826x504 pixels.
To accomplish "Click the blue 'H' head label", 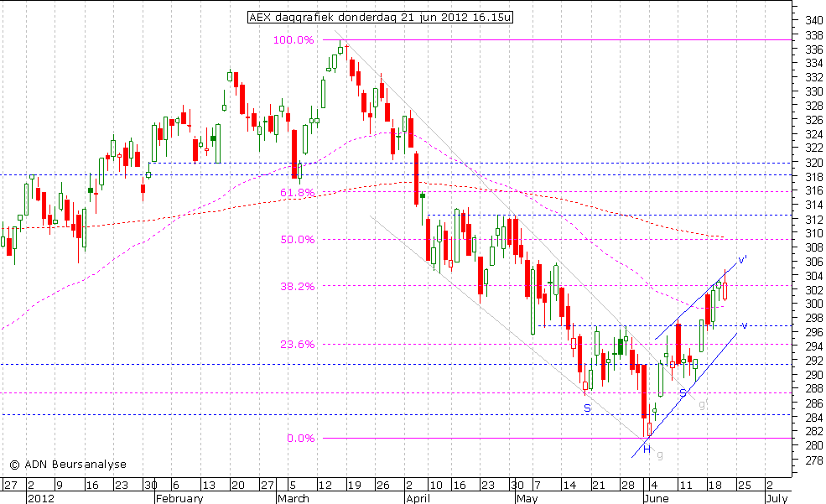I will (647, 449).
